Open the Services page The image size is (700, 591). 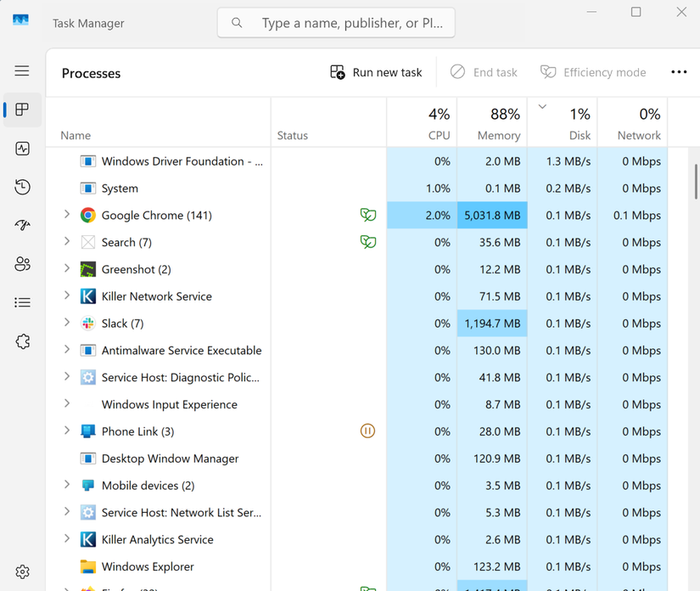[x=21, y=341]
